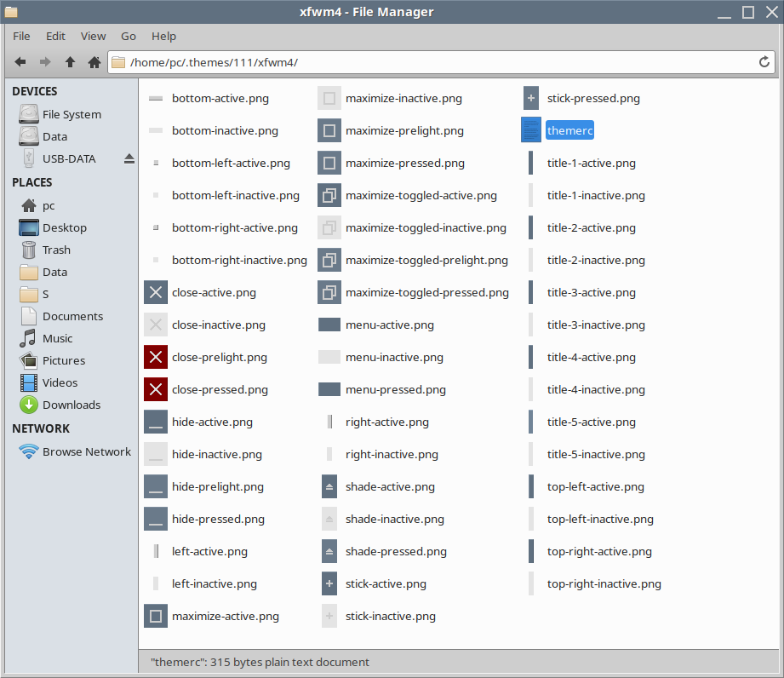Select the Trash icon in sidebar
Screen dimensions: 784x678
[x=29, y=250]
